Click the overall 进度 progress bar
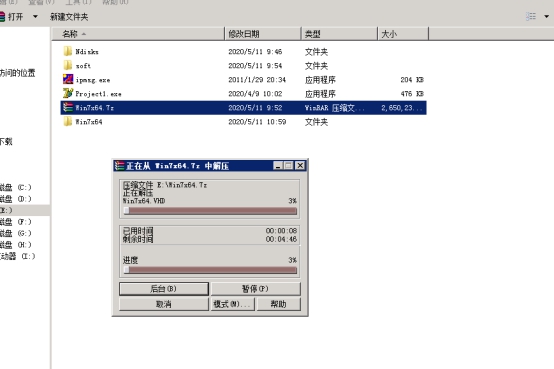 [x=210, y=270]
